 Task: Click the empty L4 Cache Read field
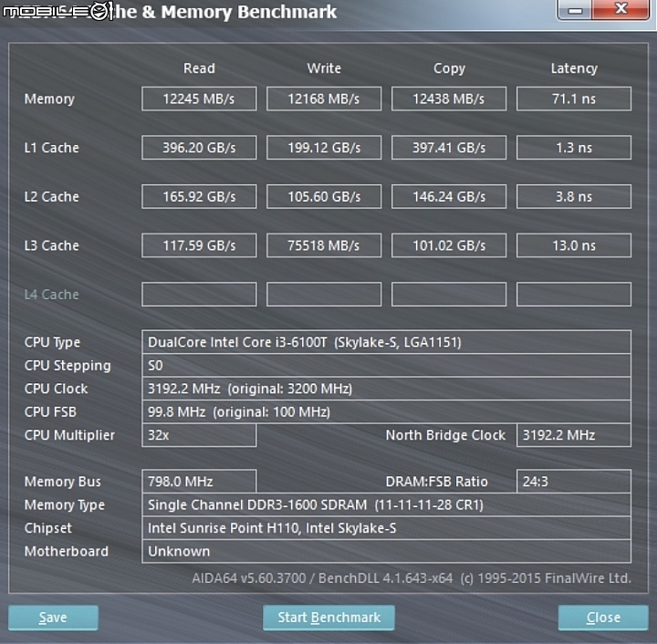click(x=199, y=295)
